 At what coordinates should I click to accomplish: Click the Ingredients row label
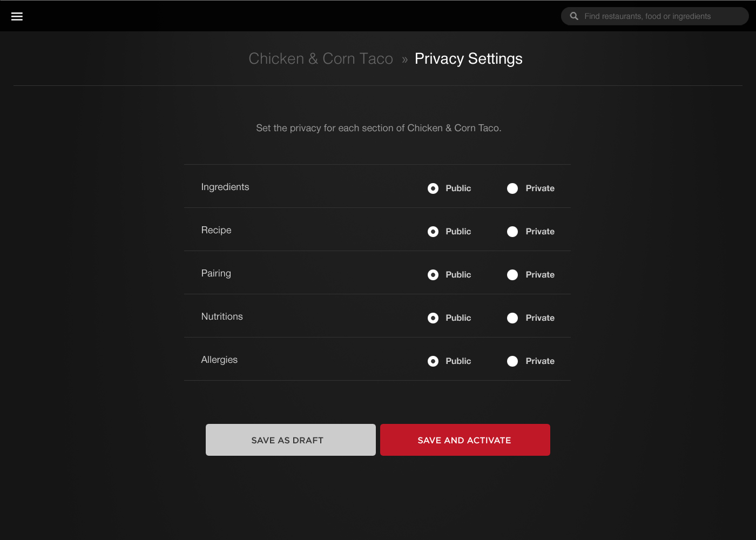click(x=225, y=187)
